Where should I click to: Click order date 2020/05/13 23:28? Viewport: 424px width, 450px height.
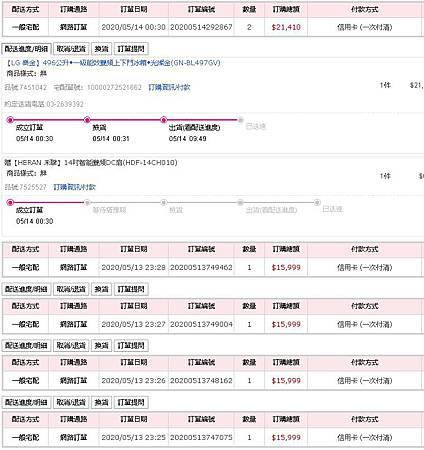point(133,267)
